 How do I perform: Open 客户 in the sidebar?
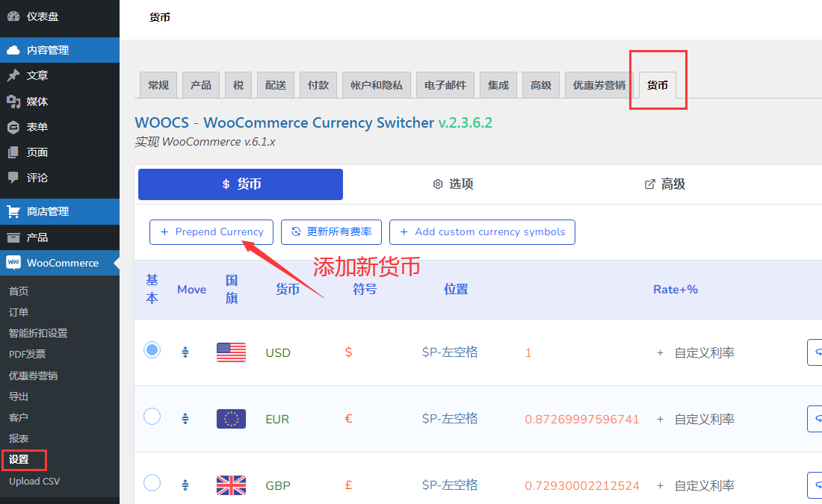(19, 417)
